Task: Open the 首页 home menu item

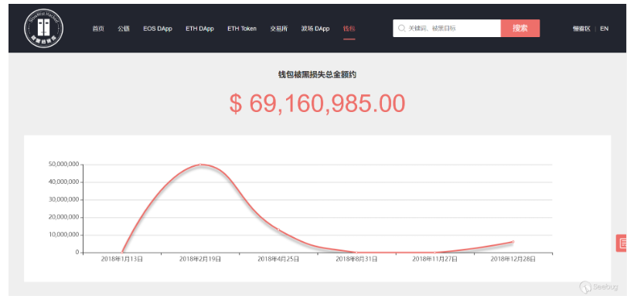Action: (x=98, y=29)
